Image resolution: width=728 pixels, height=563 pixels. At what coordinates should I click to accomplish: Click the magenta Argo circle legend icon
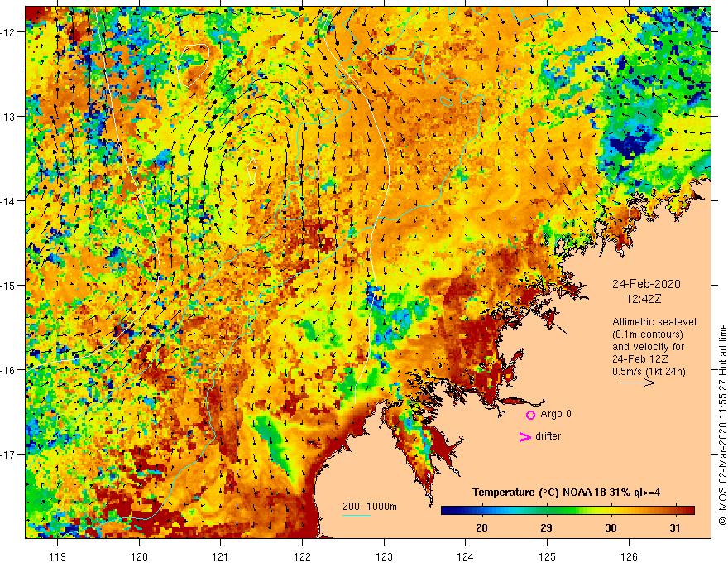point(530,415)
